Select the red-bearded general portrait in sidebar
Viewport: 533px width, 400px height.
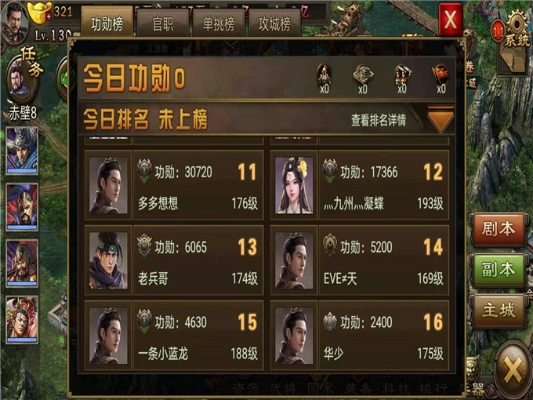(x=22, y=207)
